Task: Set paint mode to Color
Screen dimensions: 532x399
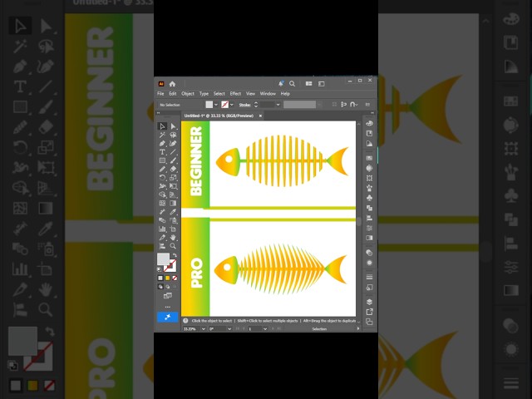Action: click(160, 278)
